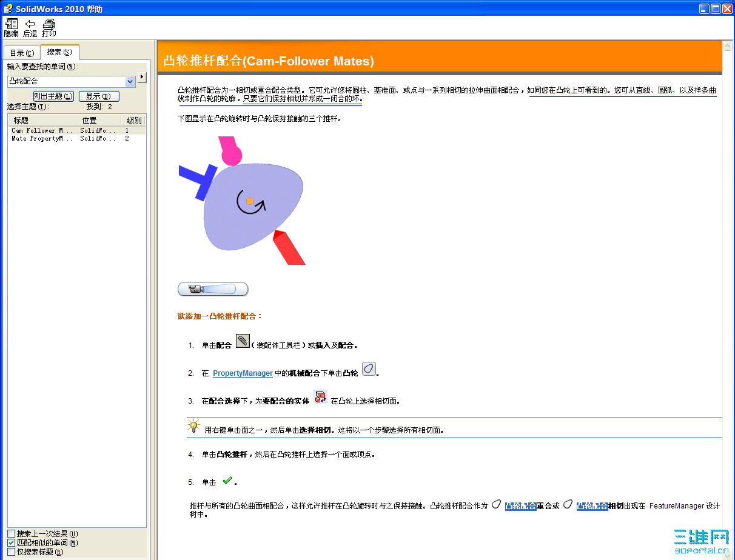Click the cam icon before 凸轮配合重合
This screenshot has width=735, height=560.
pyautogui.click(x=496, y=504)
